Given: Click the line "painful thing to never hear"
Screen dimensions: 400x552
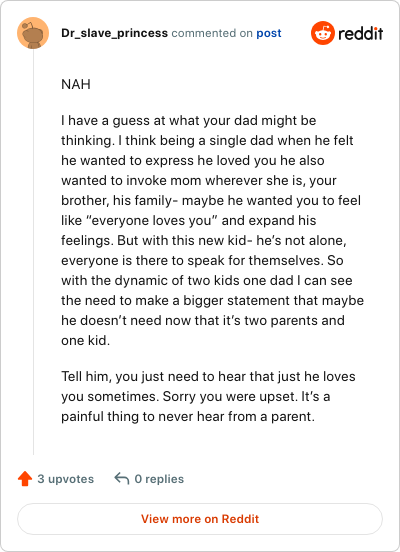Looking at the screenshot, I should coord(188,417).
